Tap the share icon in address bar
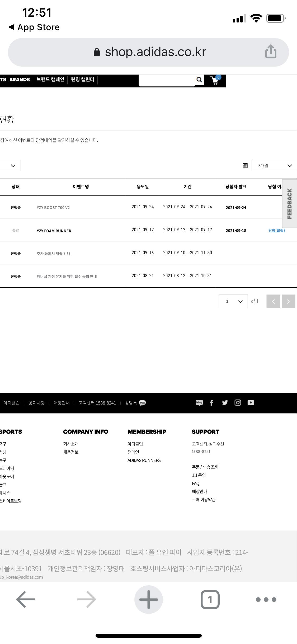Screen dimensions: 297x644 click(x=271, y=52)
